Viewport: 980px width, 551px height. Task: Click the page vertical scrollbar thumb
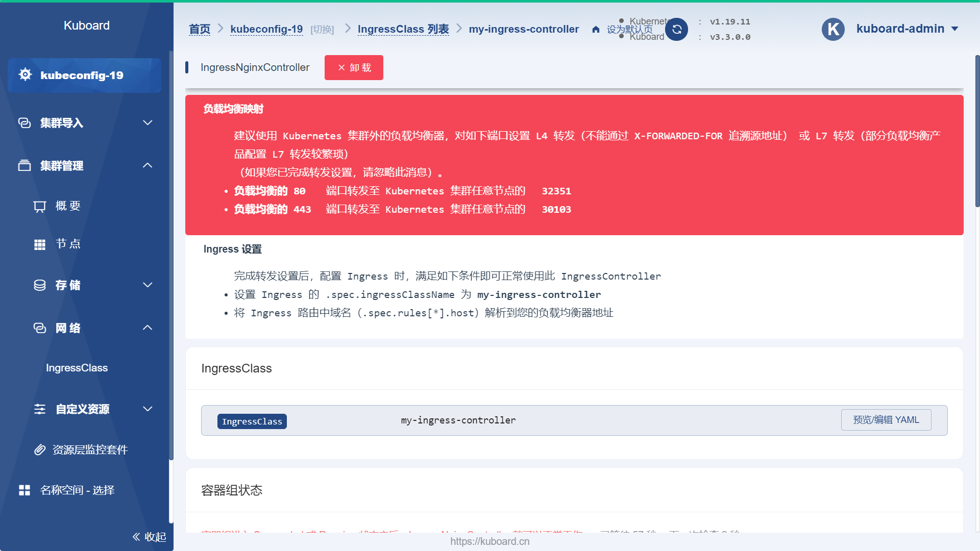pyautogui.click(x=977, y=131)
